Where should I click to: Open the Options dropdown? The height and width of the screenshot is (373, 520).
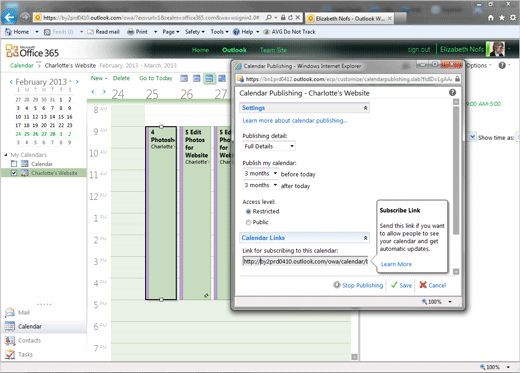point(478,65)
